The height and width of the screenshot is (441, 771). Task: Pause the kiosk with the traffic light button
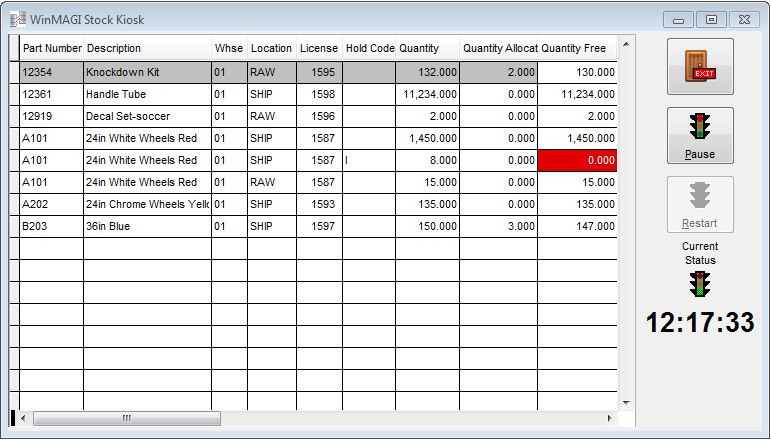[x=700, y=135]
